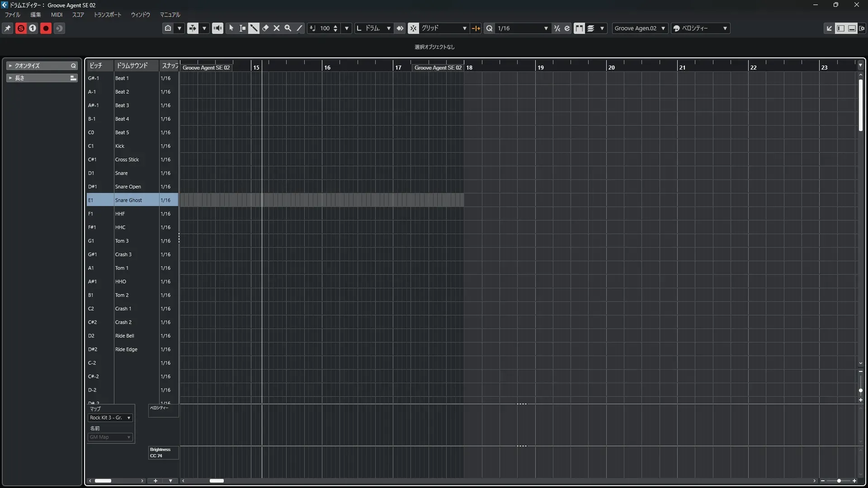
Task: Select the Range Selection tool
Action: (242, 28)
